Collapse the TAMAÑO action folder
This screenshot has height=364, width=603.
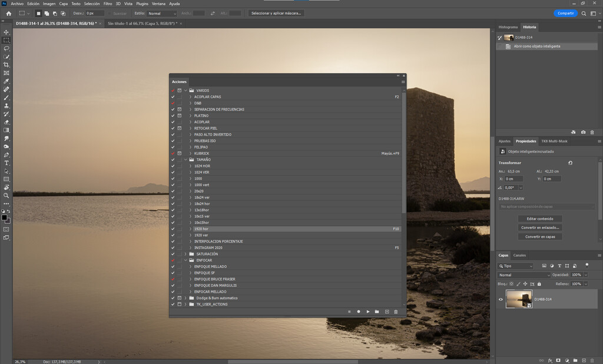tap(184, 159)
